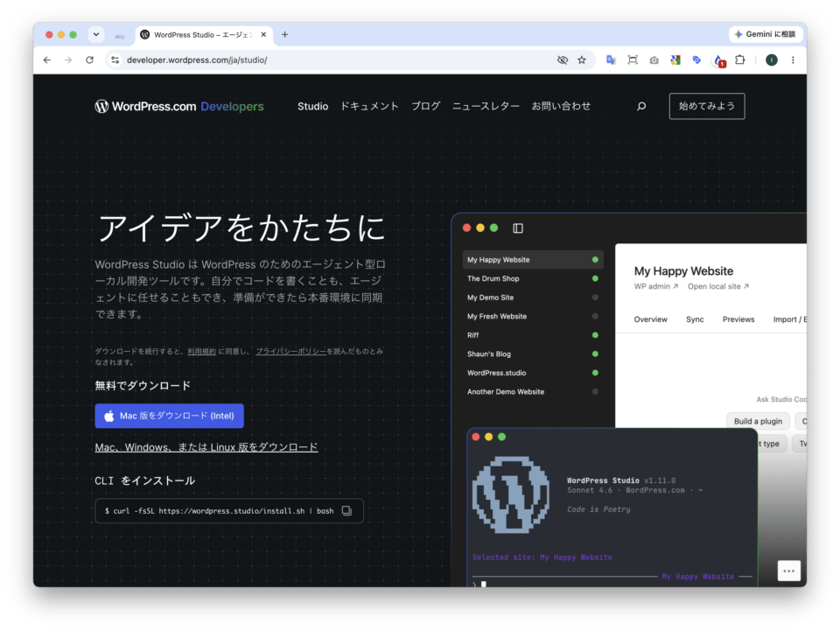Image resolution: width=840 pixels, height=631 pixels.
Task: Click the eye-slash tracking protection icon
Action: coord(562,60)
